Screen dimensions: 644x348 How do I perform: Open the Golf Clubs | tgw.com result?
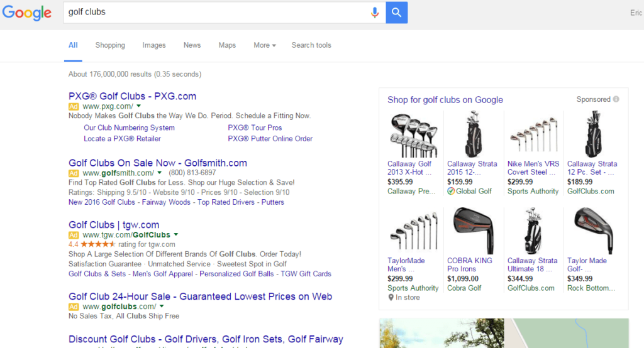click(114, 225)
